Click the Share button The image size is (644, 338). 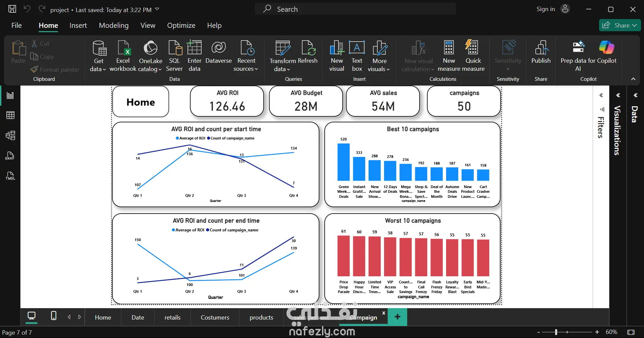620,25
